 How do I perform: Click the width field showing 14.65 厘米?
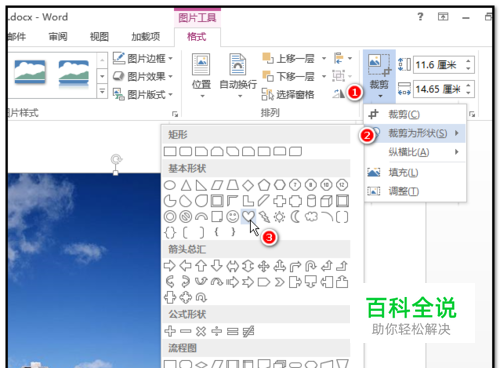(x=438, y=89)
